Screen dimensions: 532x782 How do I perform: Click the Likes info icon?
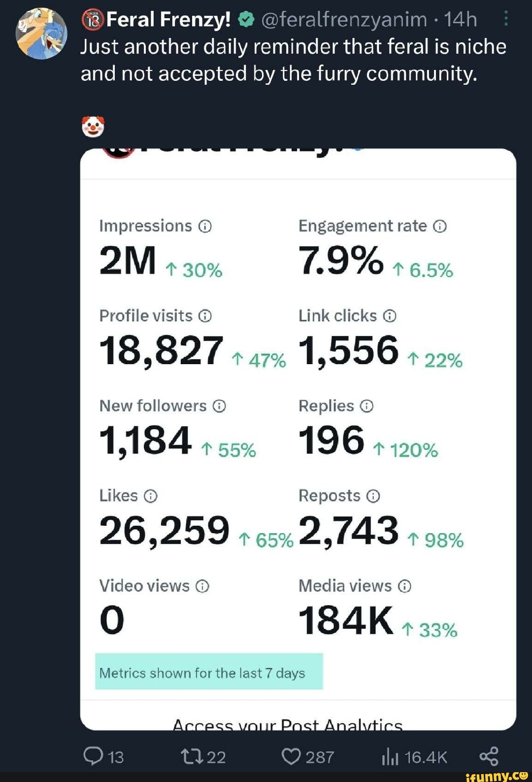[151, 496]
